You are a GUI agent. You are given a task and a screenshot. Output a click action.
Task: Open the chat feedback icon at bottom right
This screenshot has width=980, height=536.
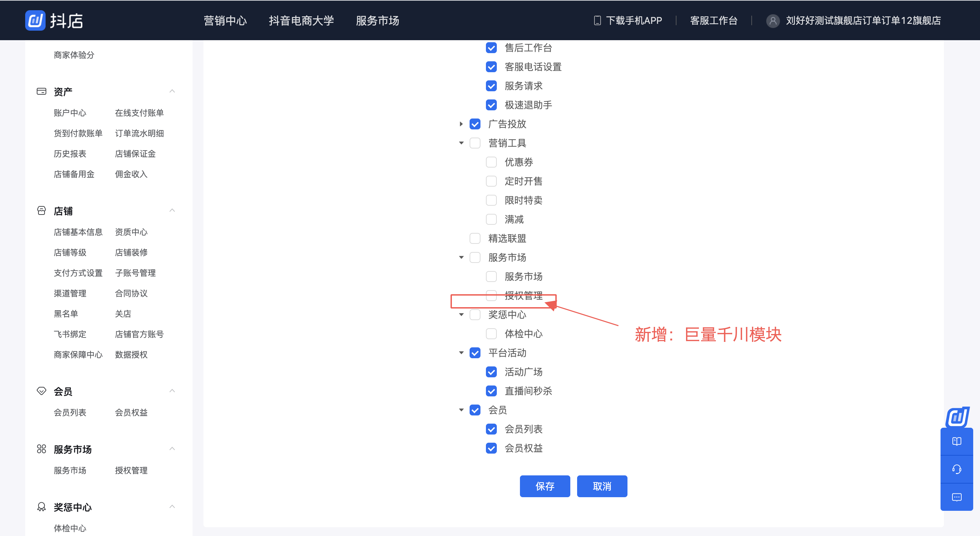pyautogui.click(x=957, y=497)
